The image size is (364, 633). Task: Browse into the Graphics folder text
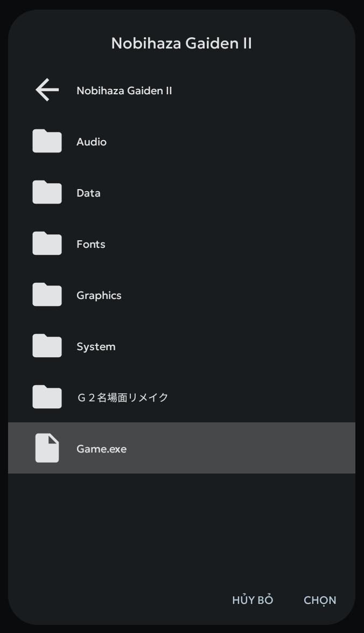pos(99,295)
